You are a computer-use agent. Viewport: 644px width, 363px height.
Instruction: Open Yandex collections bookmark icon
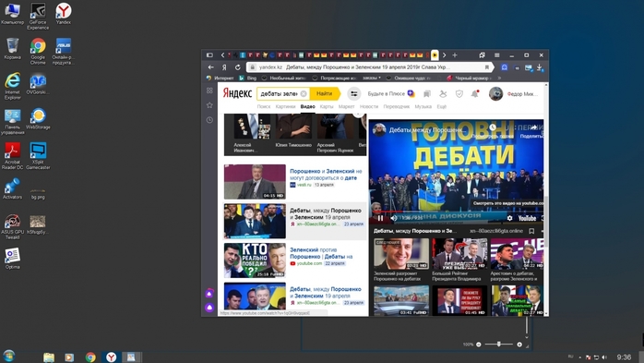coord(427,94)
